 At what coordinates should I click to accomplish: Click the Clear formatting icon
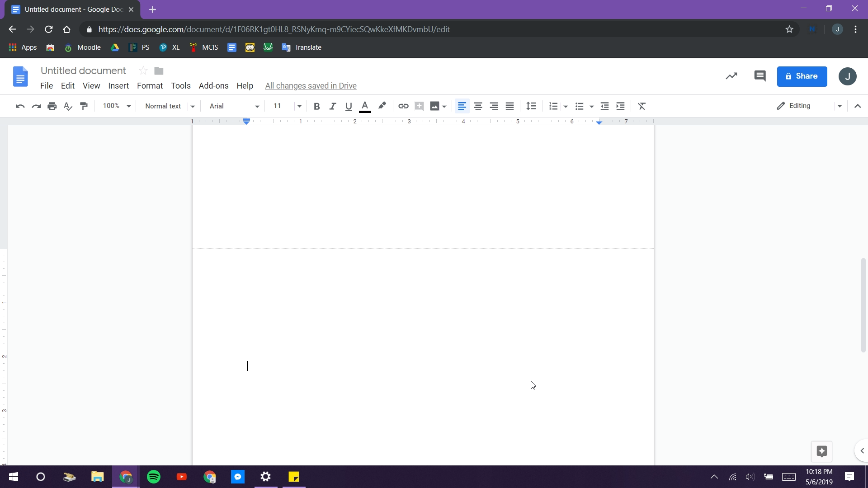[642, 106]
